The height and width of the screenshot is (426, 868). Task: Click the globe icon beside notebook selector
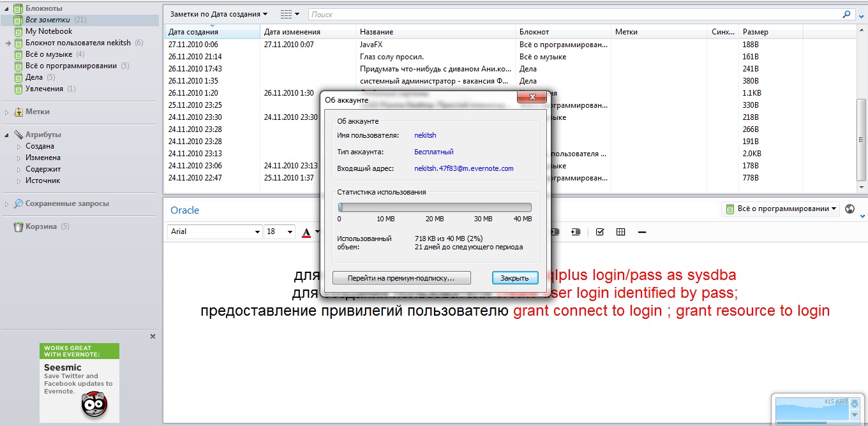849,209
